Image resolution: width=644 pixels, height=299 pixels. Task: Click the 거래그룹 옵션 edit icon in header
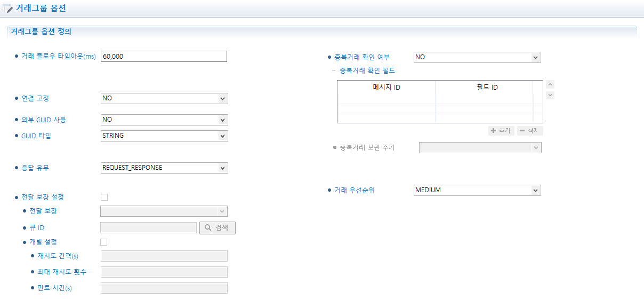(7, 9)
